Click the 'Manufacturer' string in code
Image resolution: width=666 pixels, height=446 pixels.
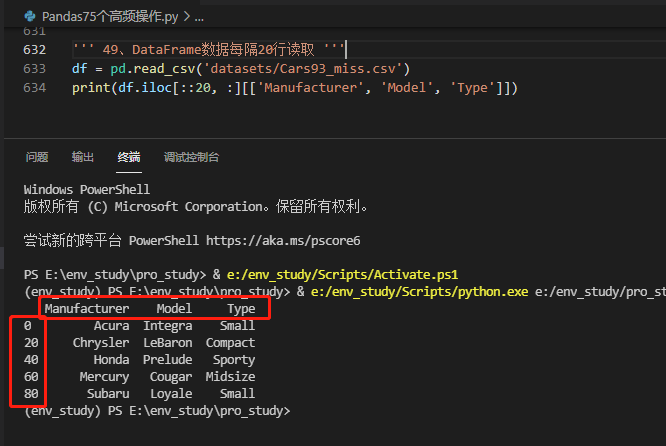coord(310,88)
